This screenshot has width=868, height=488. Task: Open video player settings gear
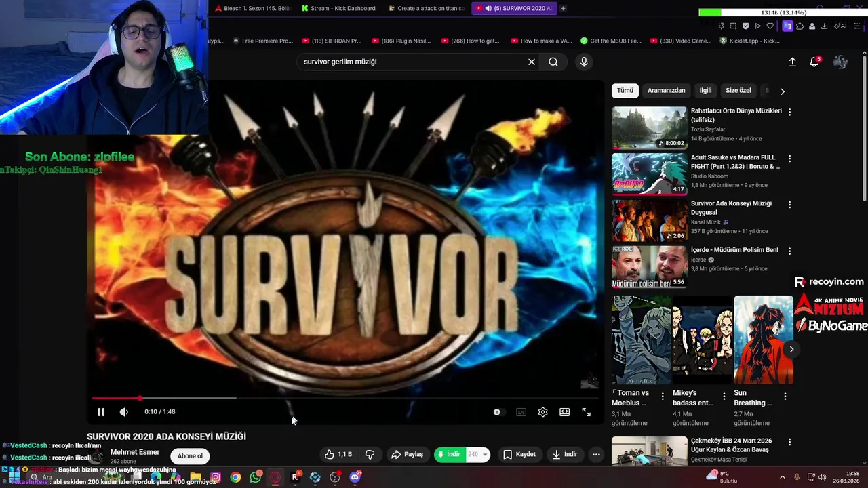542,412
